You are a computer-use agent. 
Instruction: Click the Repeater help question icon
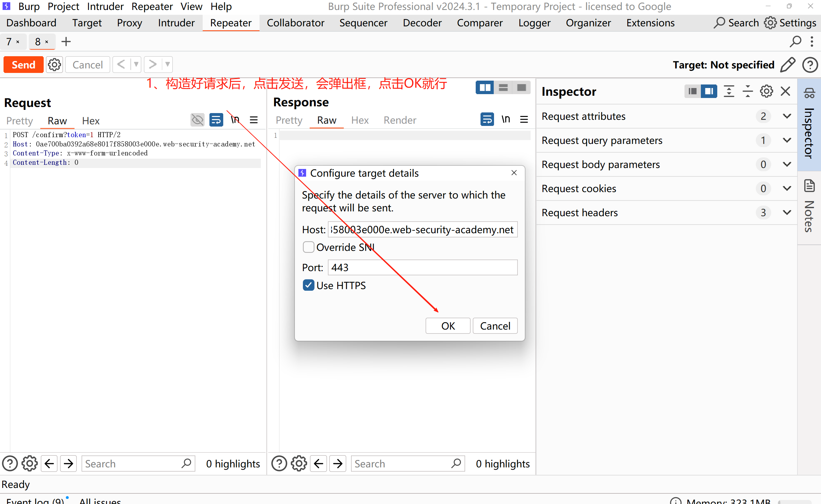point(810,65)
